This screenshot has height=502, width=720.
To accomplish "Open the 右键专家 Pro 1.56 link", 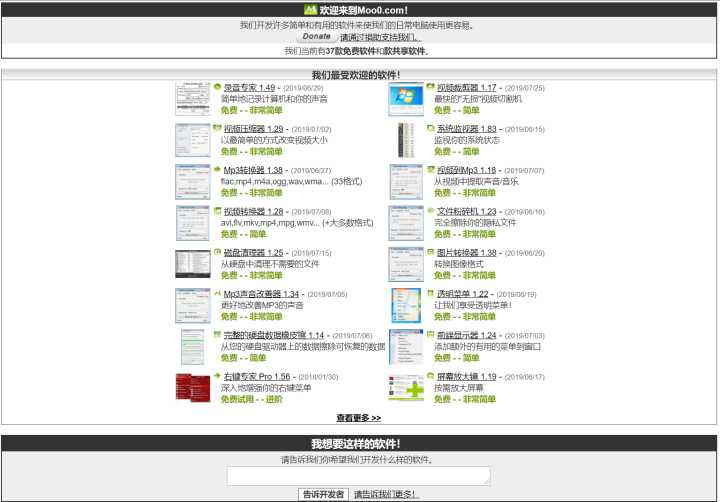I will (257, 377).
